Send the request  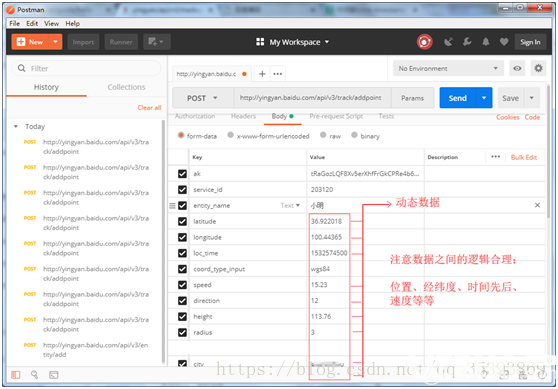(x=458, y=98)
